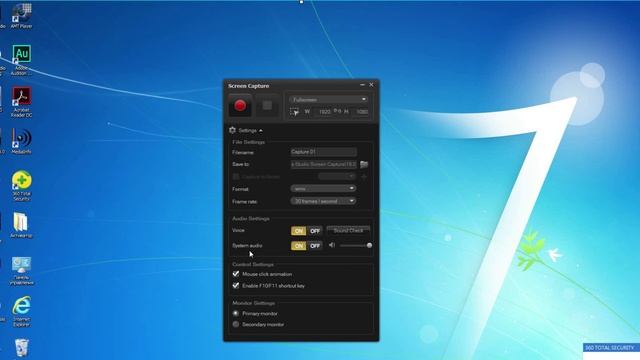Turn Voice recording ON

pyautogui.click(x=299, y=231)
